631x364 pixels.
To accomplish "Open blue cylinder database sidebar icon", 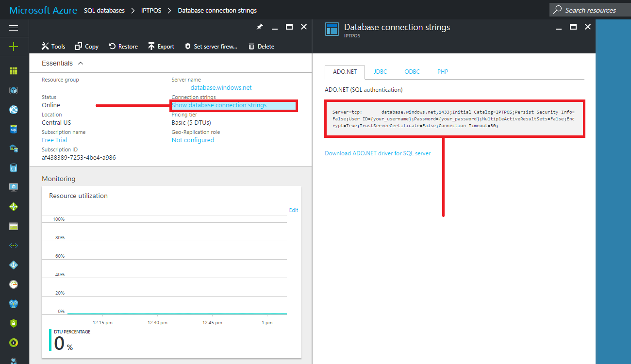I will point(14,168).
